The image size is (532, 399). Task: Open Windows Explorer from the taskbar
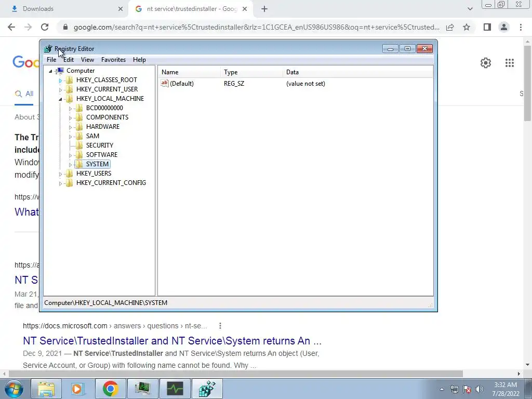click(46, 389)
